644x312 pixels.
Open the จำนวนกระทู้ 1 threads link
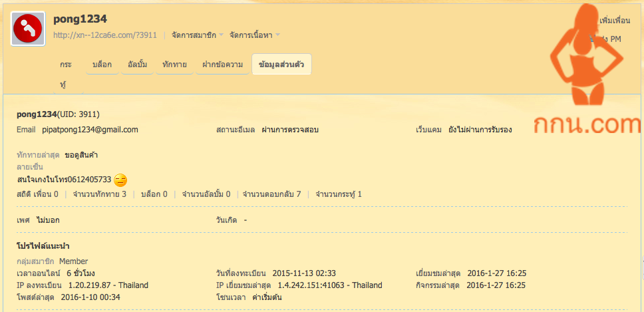339,194
